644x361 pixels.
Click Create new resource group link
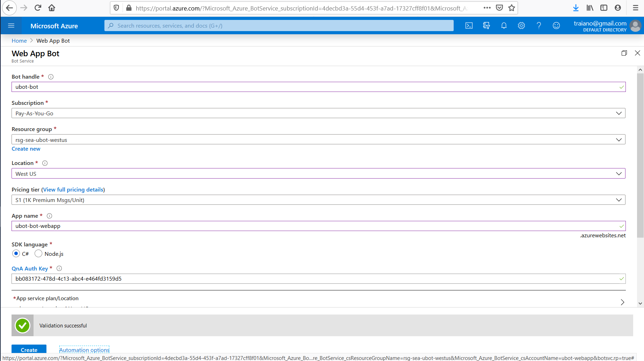point(26,149)
